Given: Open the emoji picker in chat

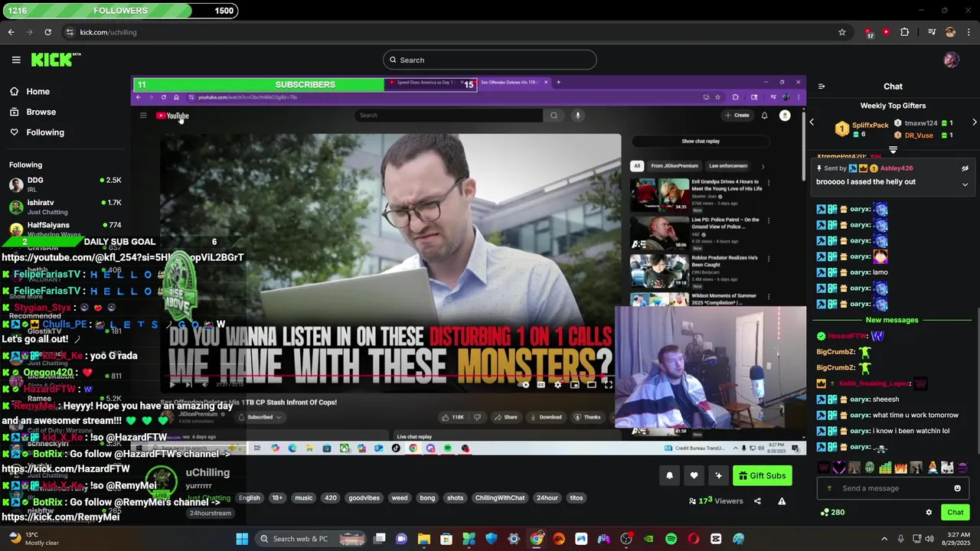Looking at the screenshot, I should (x=957, y=488).
